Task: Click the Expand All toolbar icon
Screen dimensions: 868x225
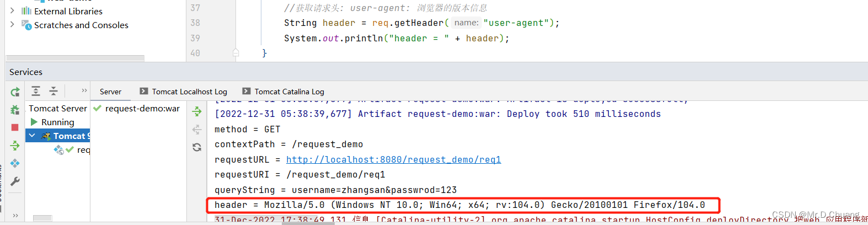Action: pos(36,91)
